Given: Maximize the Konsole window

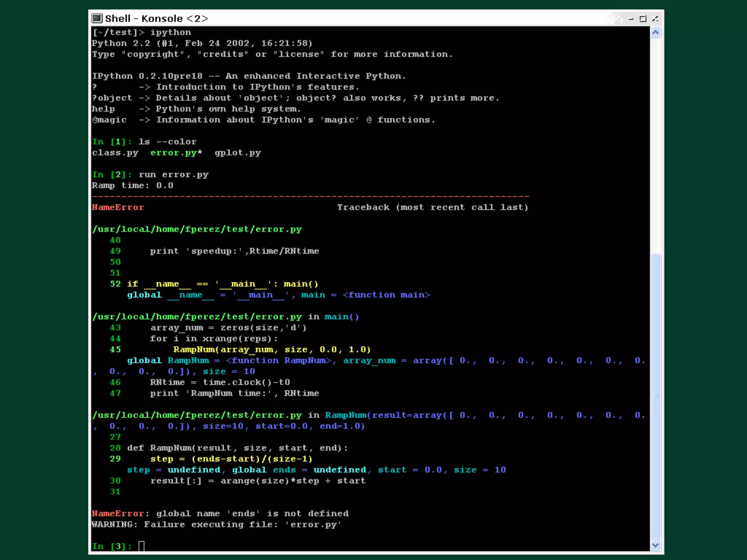Looking at the screenshot, I should [x=643, y=19].
